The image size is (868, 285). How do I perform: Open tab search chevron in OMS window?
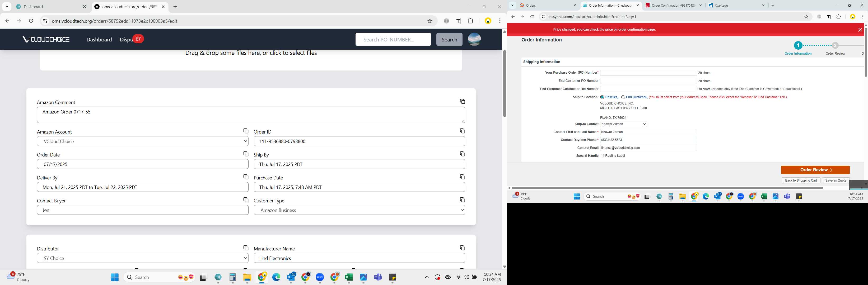point(7,7)
